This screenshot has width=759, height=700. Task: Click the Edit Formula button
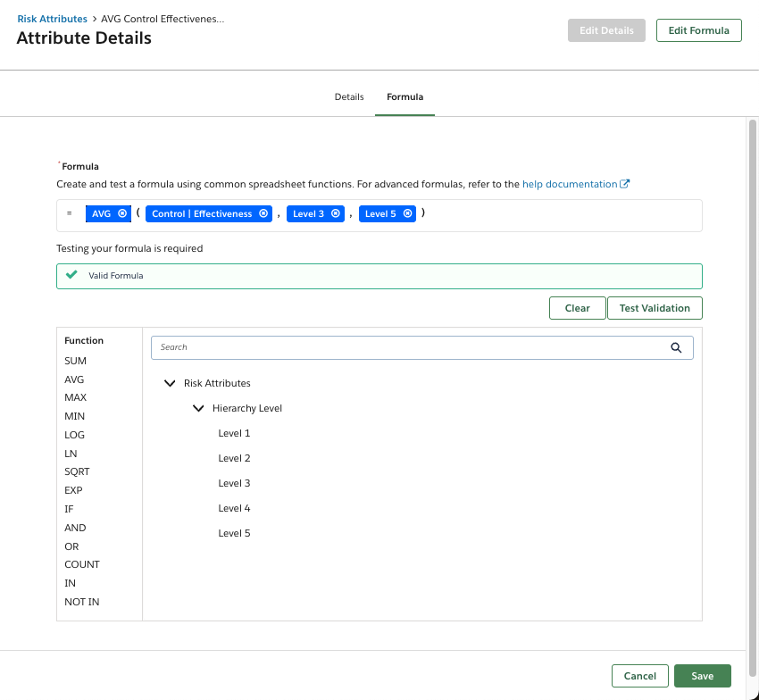[698, 29]
